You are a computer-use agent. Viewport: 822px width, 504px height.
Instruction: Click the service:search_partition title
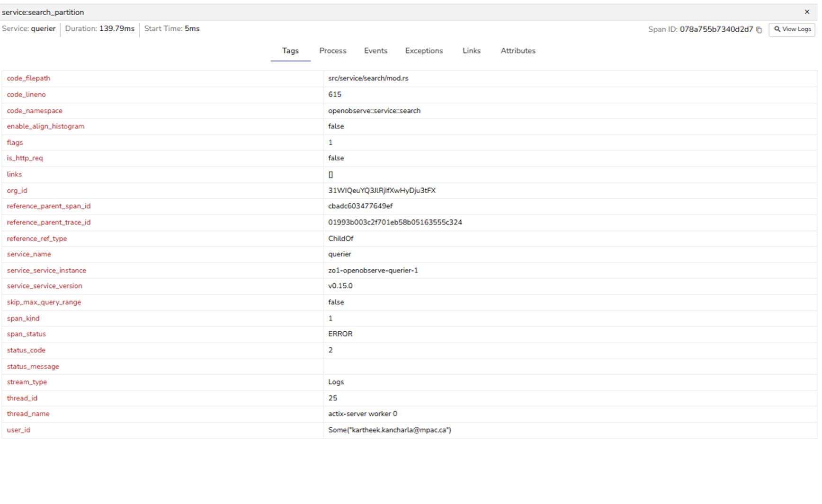[x=43, y=12]
